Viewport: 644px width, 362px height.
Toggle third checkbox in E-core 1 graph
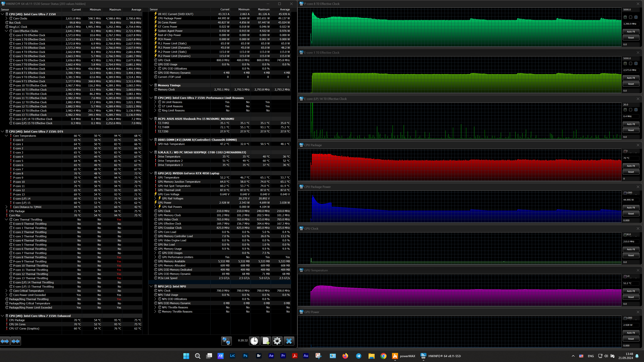point(636,64)
